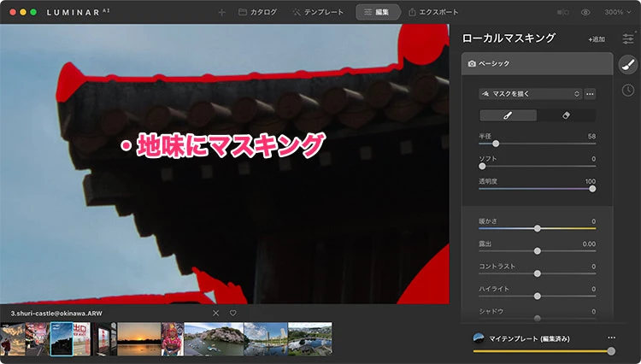Select the sunset thumbnail in filmstrip
Viewport: 641px width, 364px height.
point(138,339)
